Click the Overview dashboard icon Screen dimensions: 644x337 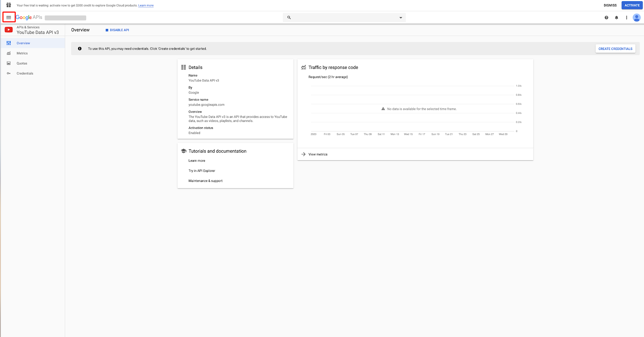click(9, 43)
